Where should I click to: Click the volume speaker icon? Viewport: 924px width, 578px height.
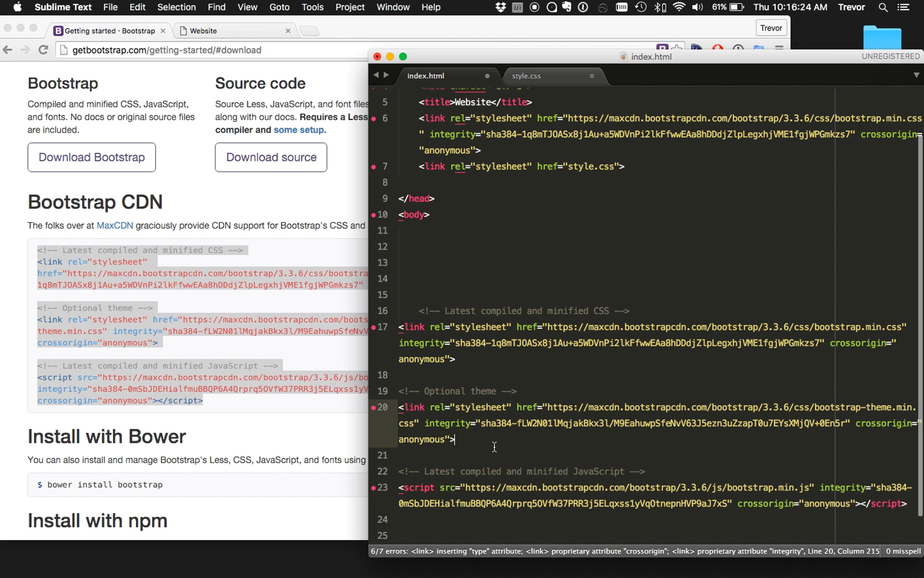coord(697,7)
